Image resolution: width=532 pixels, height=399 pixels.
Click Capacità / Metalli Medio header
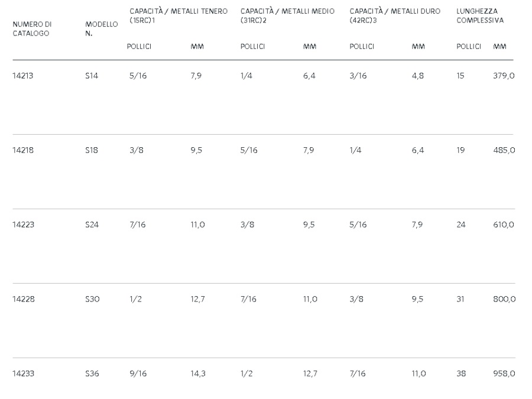click(x=287, y=15)
